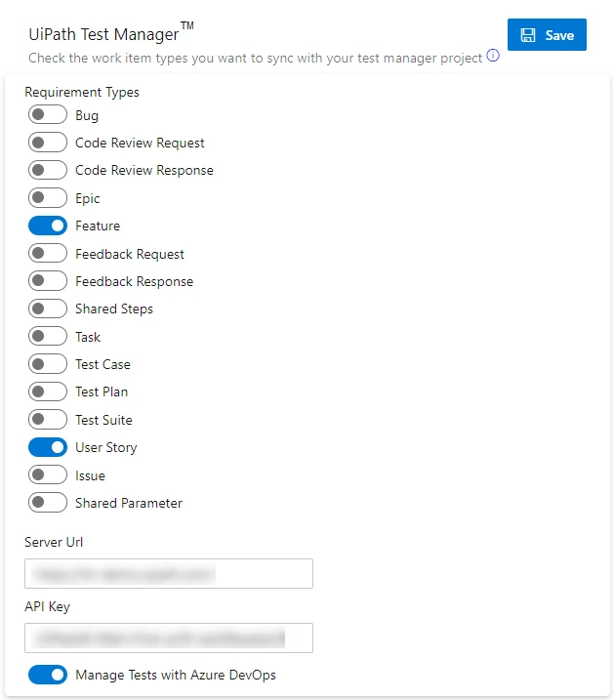Screen dimensions: 614x700
Task: Enable the Task work item toggle
Action: point(48,336)
